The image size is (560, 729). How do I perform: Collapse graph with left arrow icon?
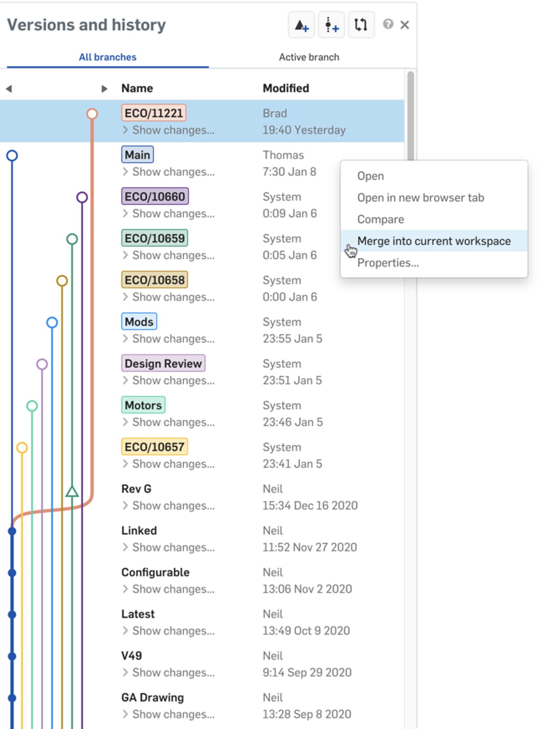9,89
